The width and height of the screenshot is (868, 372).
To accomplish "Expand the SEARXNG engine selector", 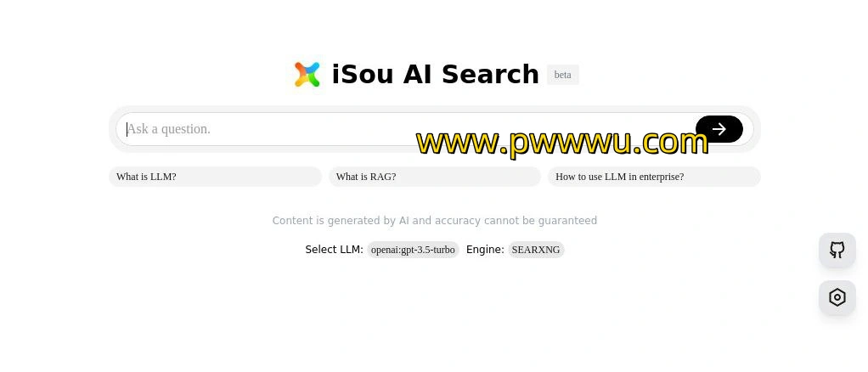I will pyautogui.click(x=536, y=250).
